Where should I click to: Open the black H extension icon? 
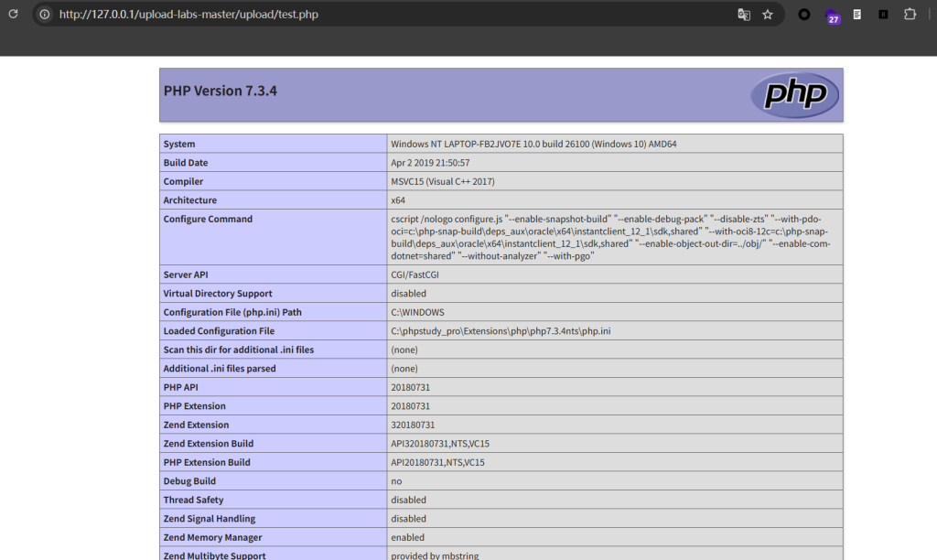883,15
